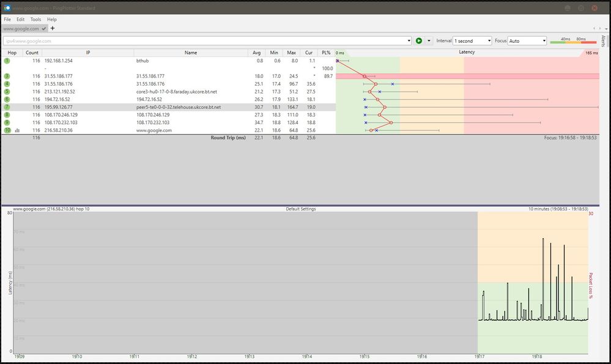Expand the target address history dropdown

tap(408, 41)
